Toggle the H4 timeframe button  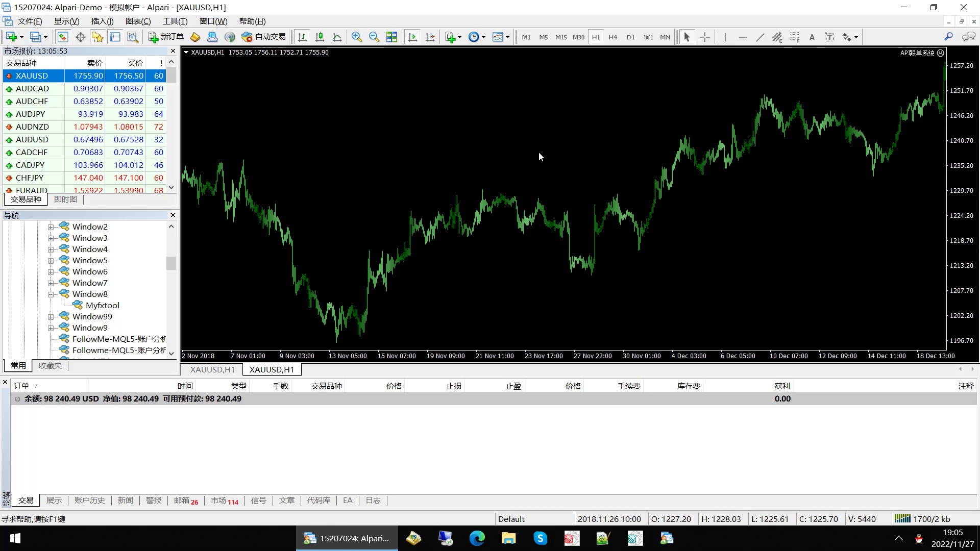click(x=613, y=37)
